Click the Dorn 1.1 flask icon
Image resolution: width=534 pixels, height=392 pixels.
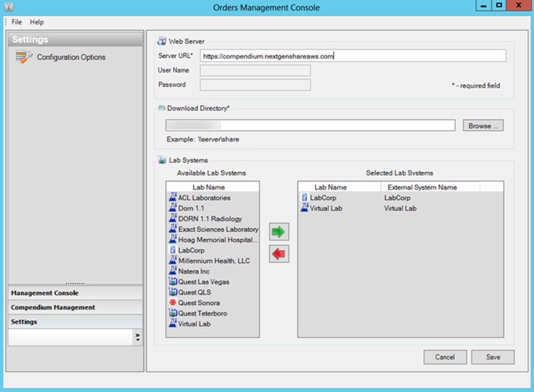pos(173,208)
